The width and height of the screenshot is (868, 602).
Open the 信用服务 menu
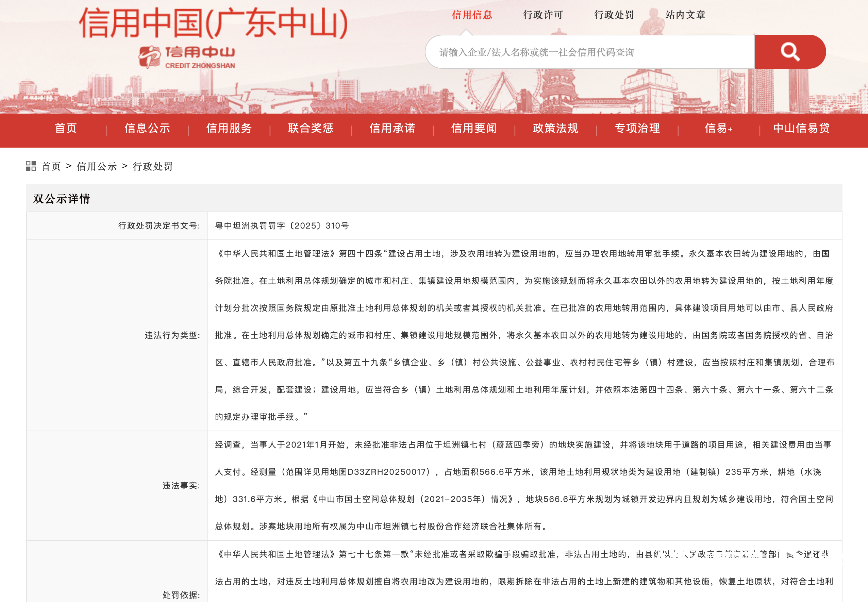tap(229, 128)
